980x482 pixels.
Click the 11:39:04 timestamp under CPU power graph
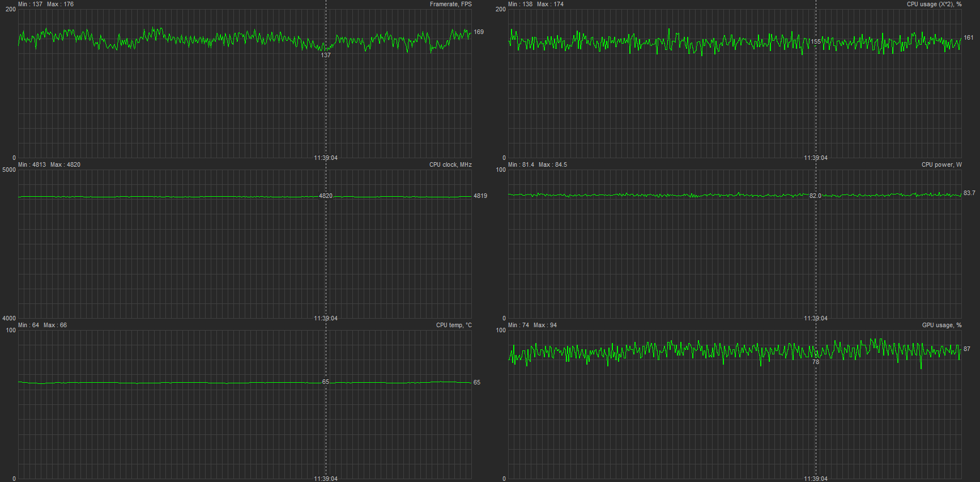click(x=816, y=319)
